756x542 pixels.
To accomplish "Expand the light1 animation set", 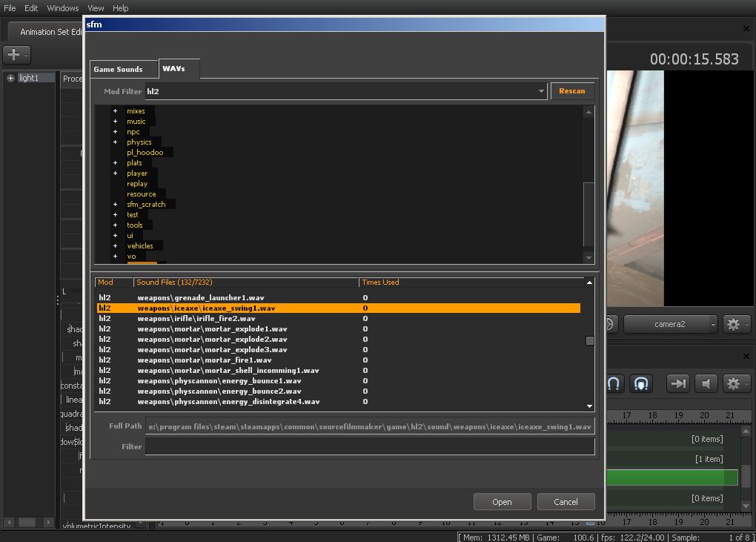I will pos(10,78).
